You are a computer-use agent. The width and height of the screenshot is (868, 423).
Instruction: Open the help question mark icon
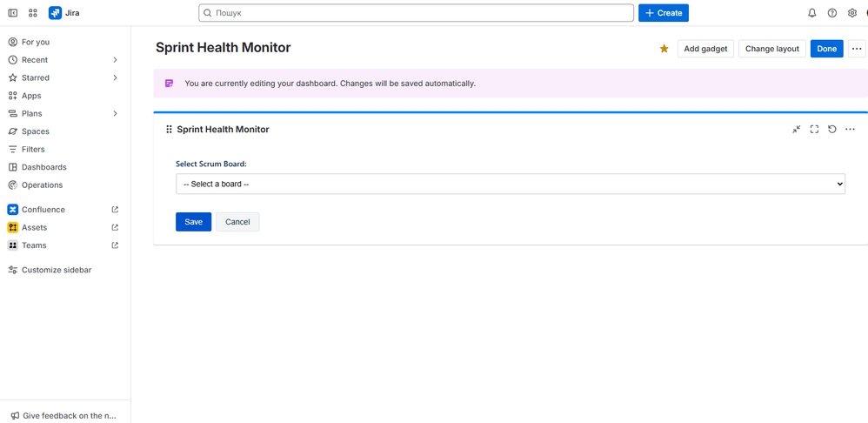coord(832,13)
